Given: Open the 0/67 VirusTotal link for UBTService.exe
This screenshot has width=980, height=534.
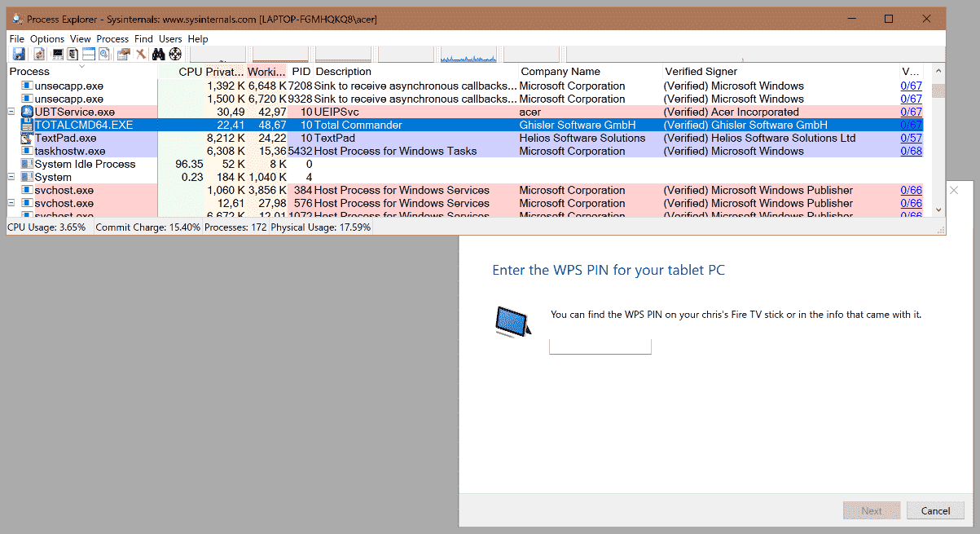Looking at the screenshot, I should 911,112.
